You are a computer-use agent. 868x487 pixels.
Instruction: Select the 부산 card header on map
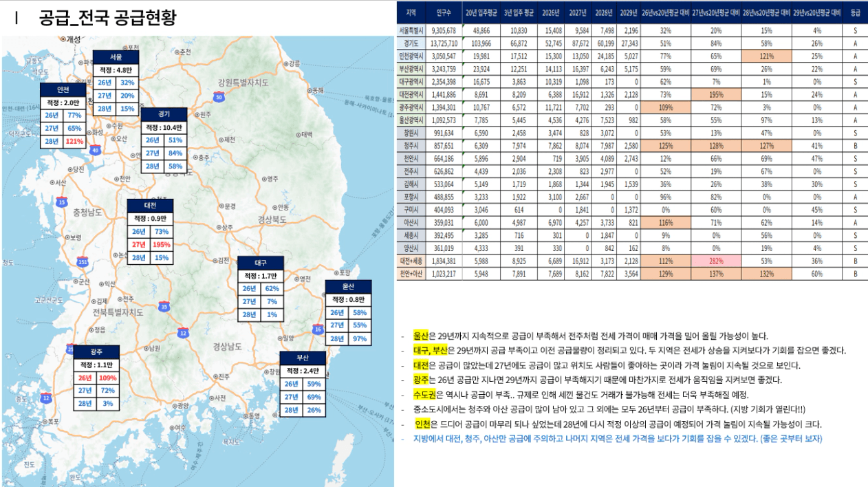tap(302, 358)
